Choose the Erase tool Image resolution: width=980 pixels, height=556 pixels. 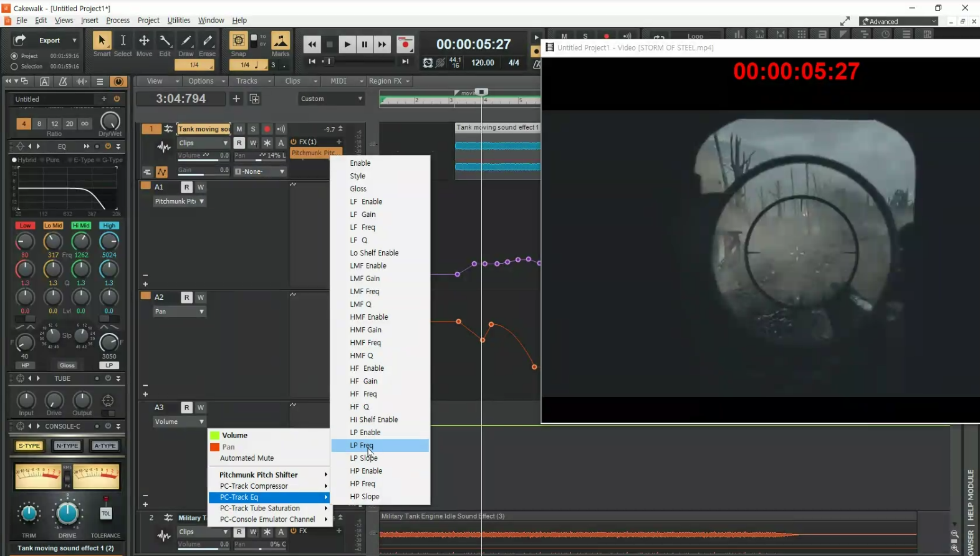point(207,41)
